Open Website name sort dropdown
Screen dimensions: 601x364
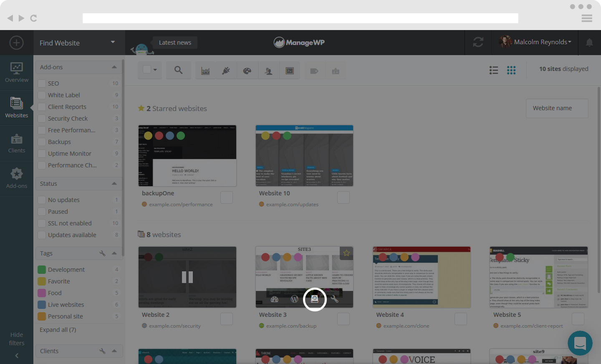[x=557, y=108]
